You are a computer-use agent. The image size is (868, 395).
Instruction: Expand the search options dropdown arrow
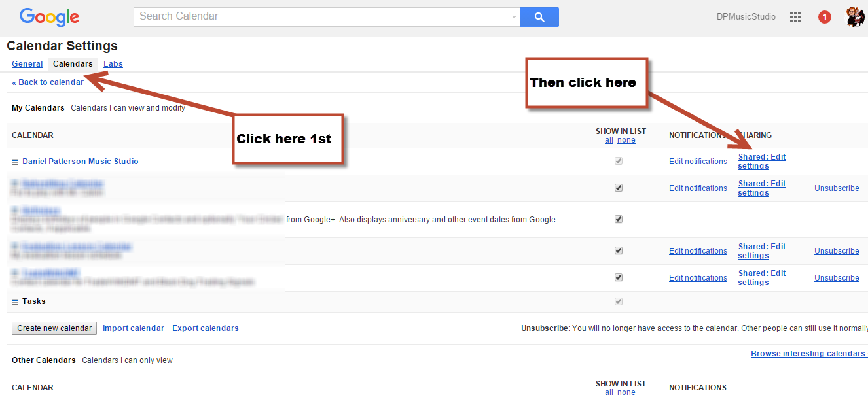coord(514,17)
